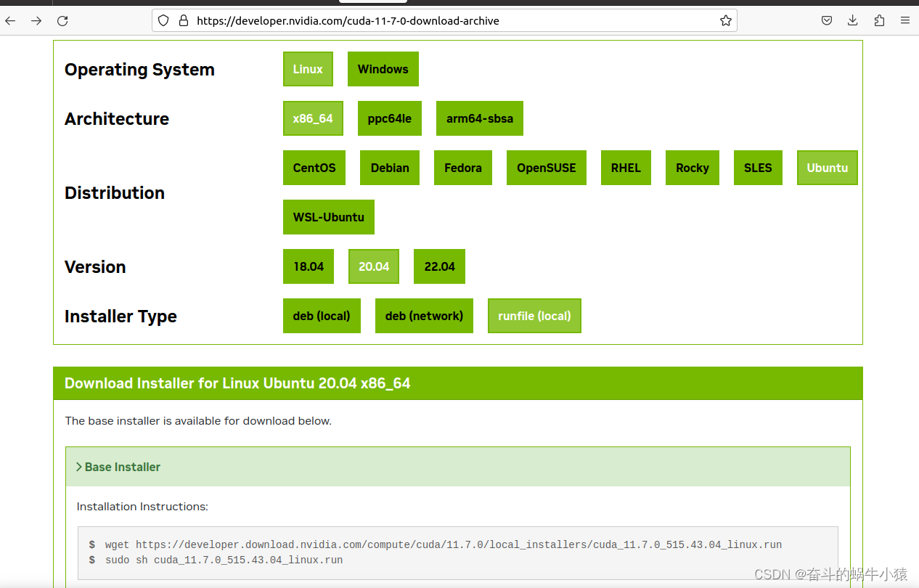Click the Operating System label
Image resolution: width=919 pixels, height=588 pixels.
tap(139, 70)
